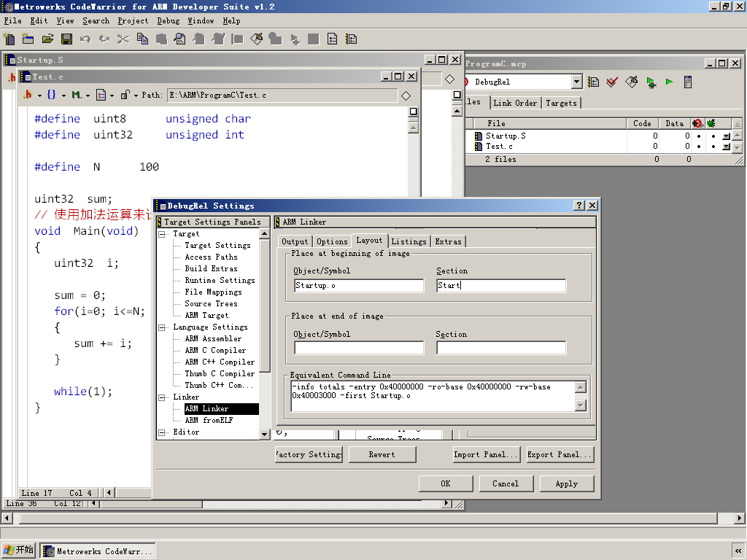
Task: Click the end-of-image Object/Symbol empty field
Action: (359, 348)
